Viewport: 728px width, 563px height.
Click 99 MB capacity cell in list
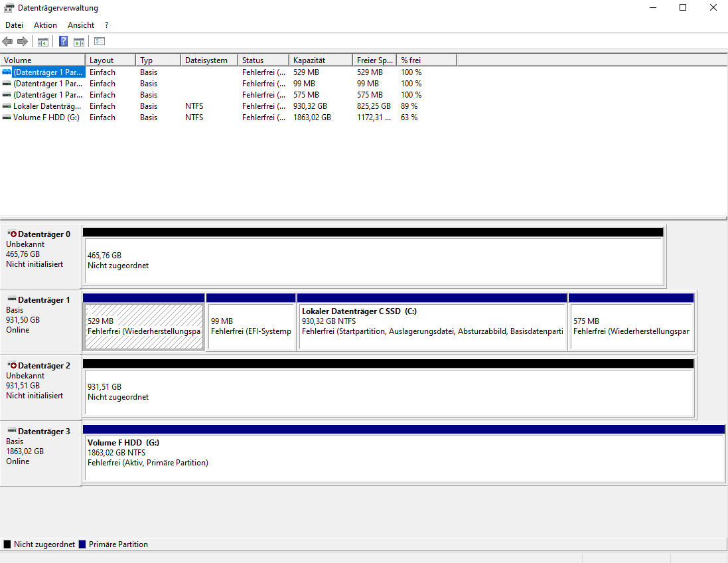304,84
